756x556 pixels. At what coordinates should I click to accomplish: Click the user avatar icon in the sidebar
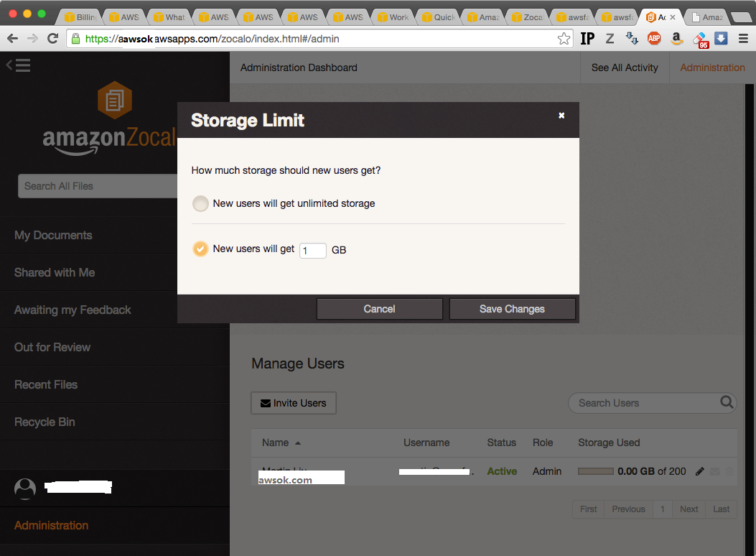[x=25, y=488]
